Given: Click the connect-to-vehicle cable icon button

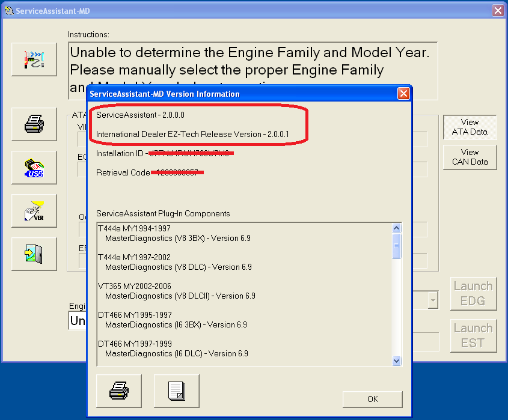Looking at the screenshot, I should point(34,59).
